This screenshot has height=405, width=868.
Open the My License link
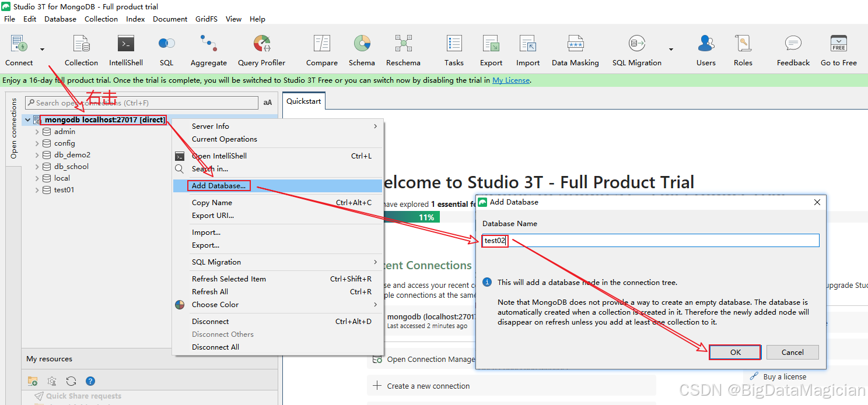coord(511,80)
